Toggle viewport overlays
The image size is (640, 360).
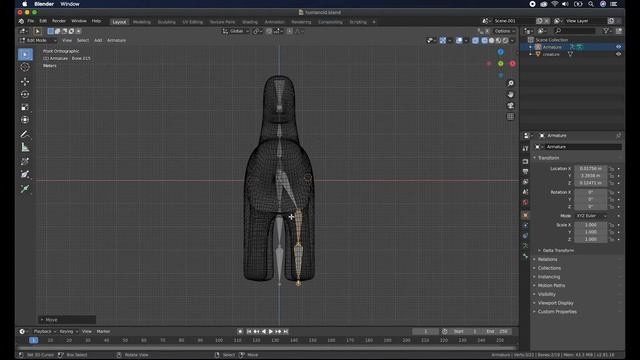(459, 40)
